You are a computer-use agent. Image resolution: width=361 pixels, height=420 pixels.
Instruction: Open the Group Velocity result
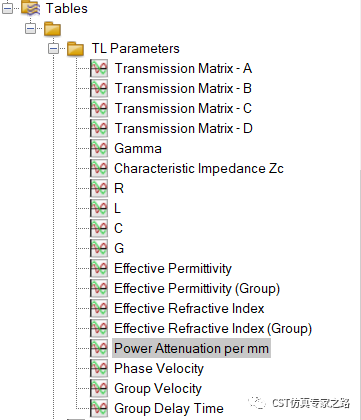[x=158, y=388]
